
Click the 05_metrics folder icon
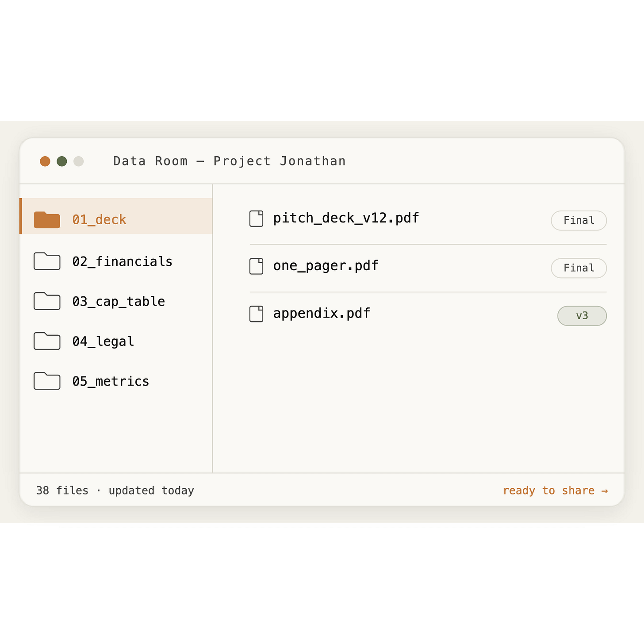(x=47, y=381)
